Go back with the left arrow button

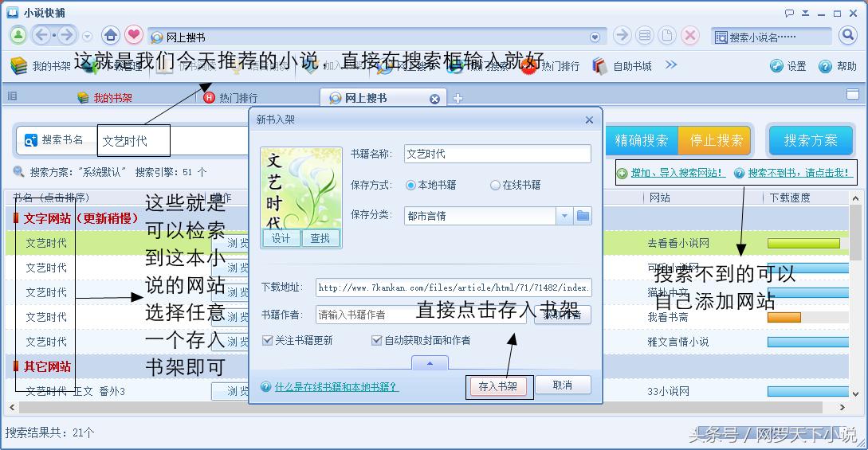point(41,36)
